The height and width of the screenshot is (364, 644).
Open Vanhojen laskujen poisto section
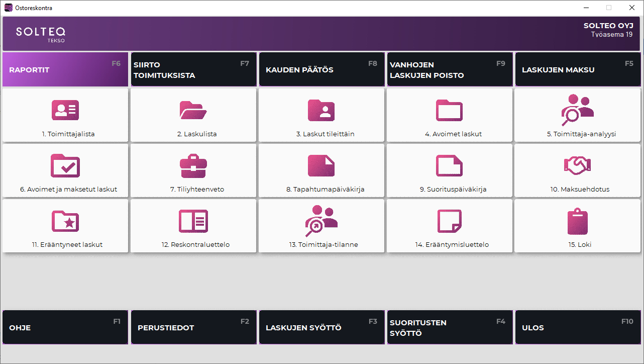(x=449, y=70)
